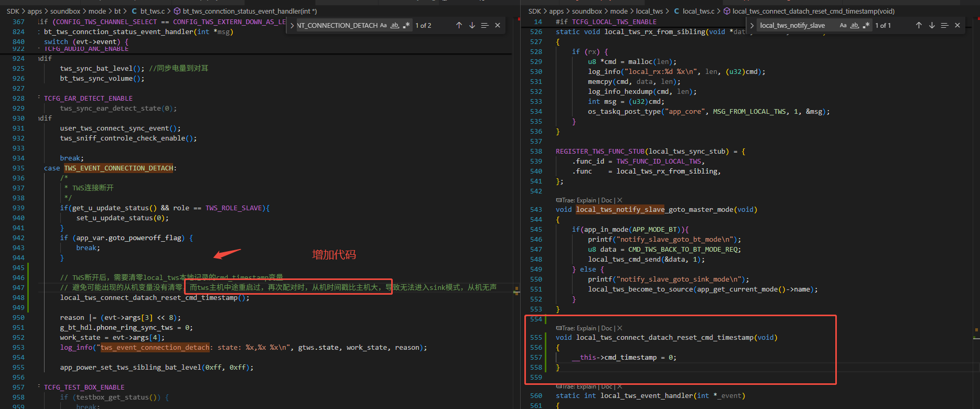Select bt_tws.c in the left breadcrumb
This screenshot has height=409, width=980.
pyautogui.click(x=152, y=11)
